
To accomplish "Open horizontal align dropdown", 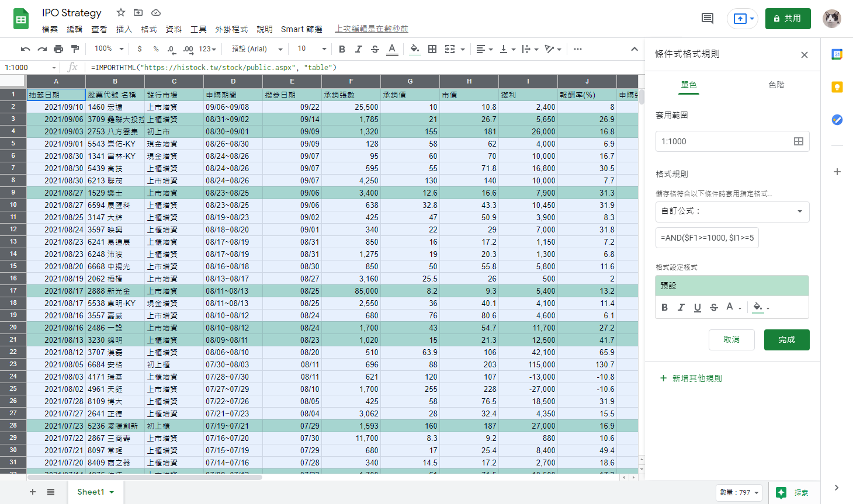I will pyautogui.click(x=484, y=49).
